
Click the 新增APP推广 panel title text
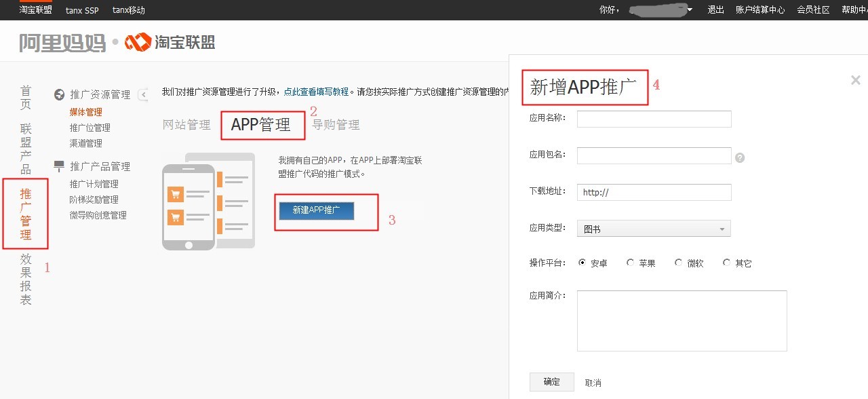(x=583, y=87)
